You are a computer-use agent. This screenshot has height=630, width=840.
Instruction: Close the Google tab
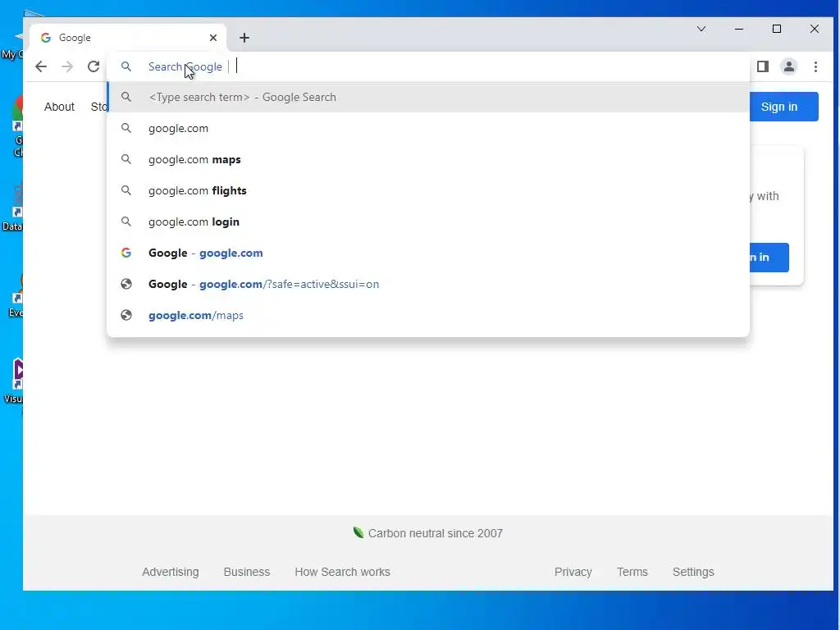(213, 38)
